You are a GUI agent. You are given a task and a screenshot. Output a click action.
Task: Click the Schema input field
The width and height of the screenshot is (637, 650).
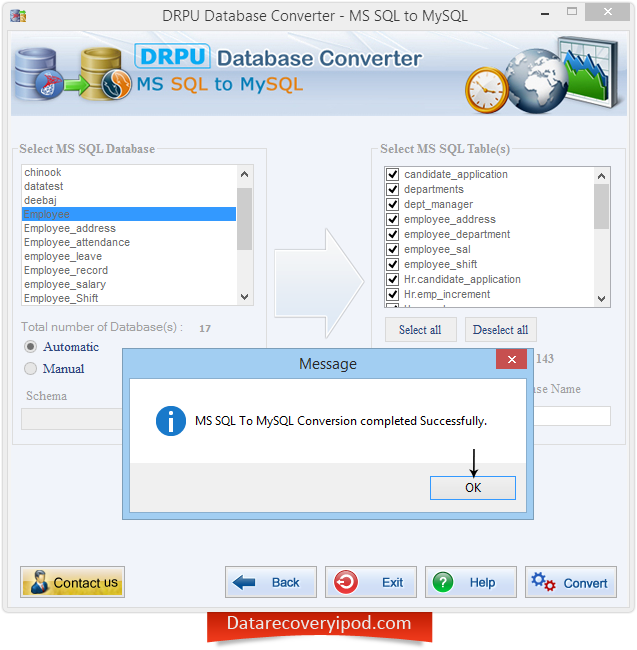tap(72, 419)
